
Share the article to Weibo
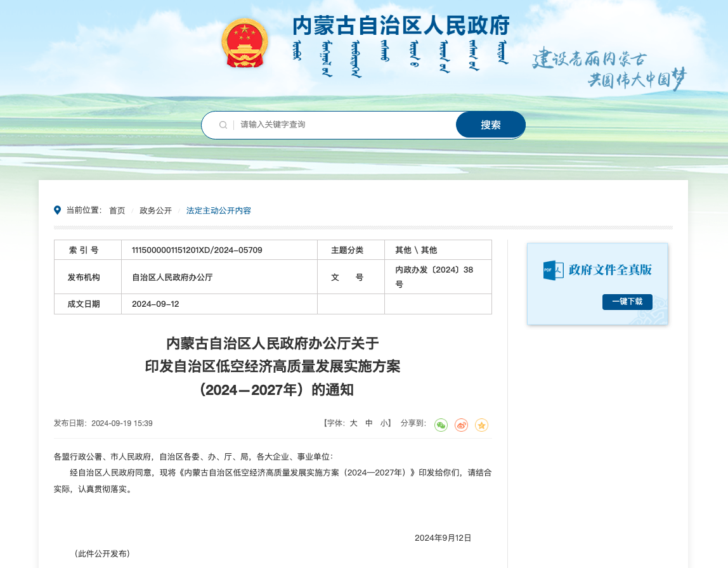461,425
